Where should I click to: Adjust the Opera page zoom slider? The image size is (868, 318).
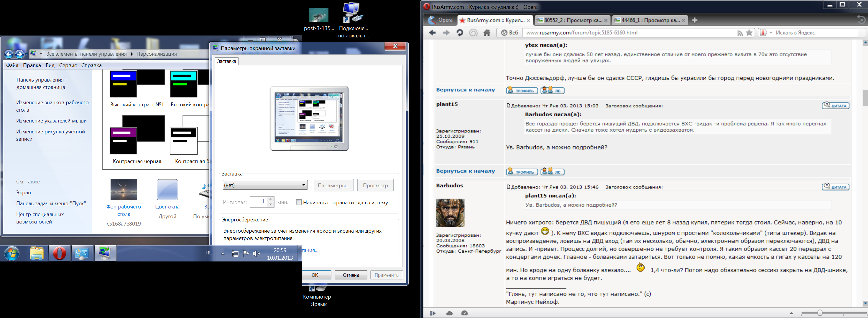[820, 313]
